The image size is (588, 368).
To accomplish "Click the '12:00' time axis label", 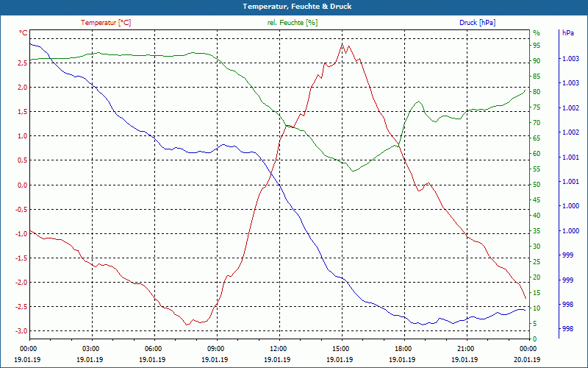I will pos(278,348).
